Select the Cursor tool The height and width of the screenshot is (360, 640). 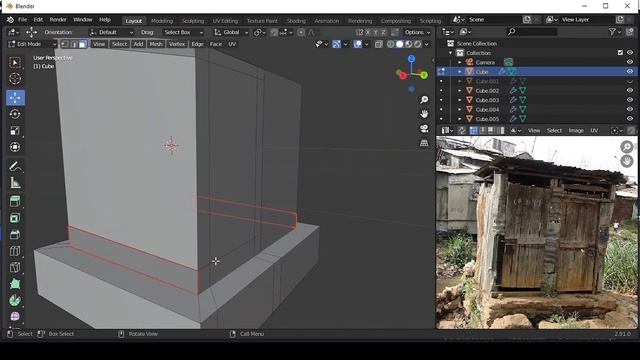coord(15,78)
